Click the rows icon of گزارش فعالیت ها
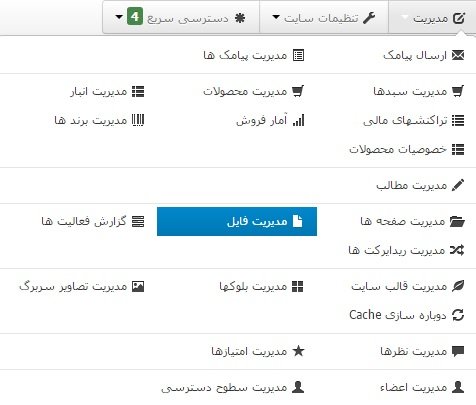Viewport: 476px width, 405px height. [138, 221]
